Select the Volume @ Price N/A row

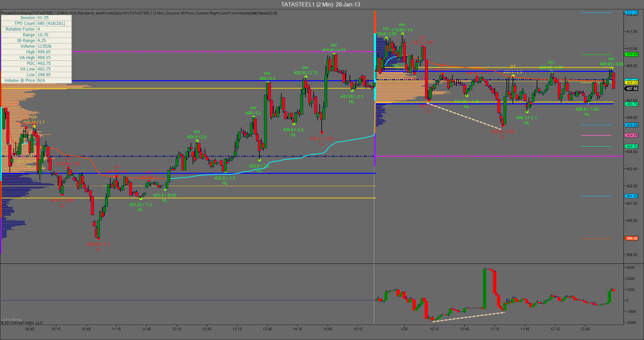36,80
